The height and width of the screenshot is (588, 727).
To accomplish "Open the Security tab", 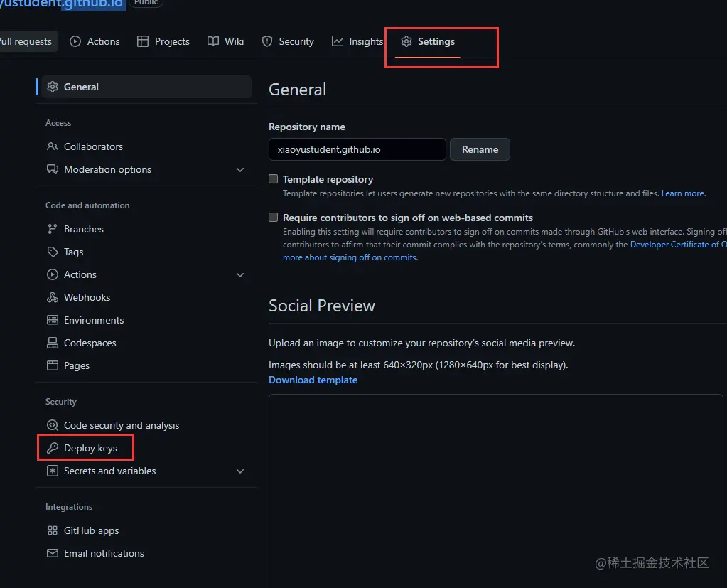I will (288, 41).
